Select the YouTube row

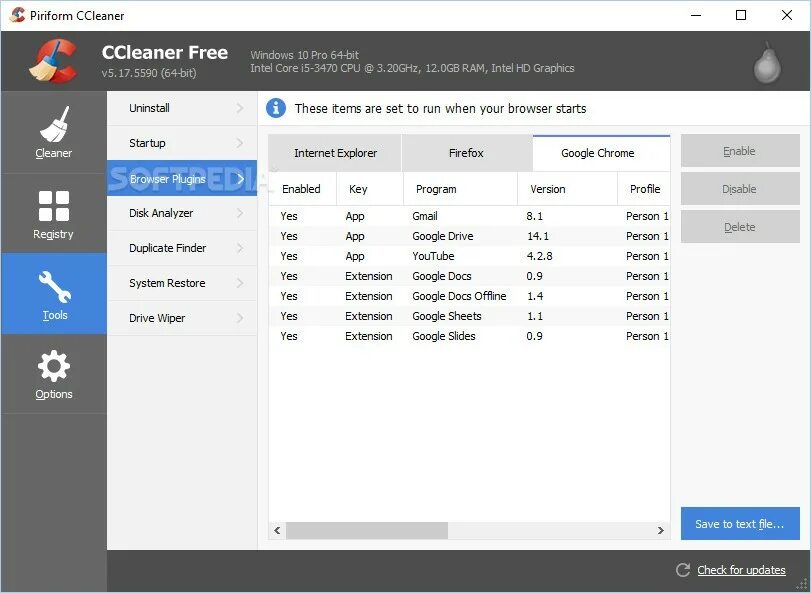[469, 256]
